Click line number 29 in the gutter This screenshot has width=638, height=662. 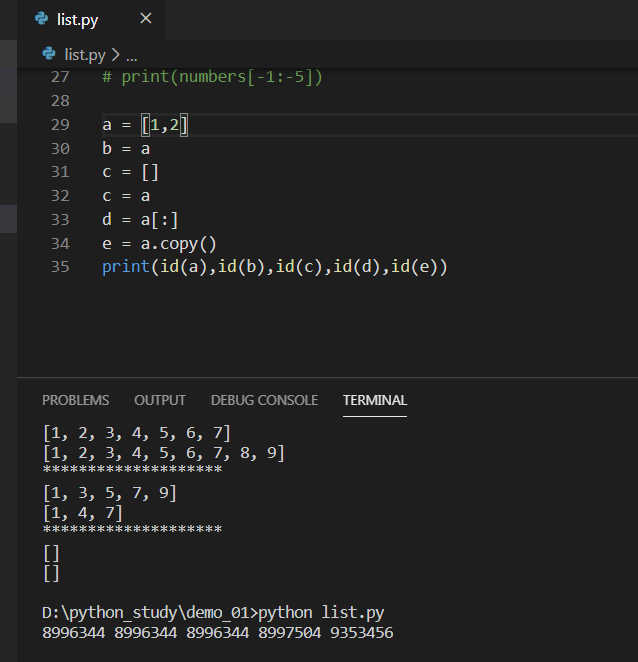[60, 125]
